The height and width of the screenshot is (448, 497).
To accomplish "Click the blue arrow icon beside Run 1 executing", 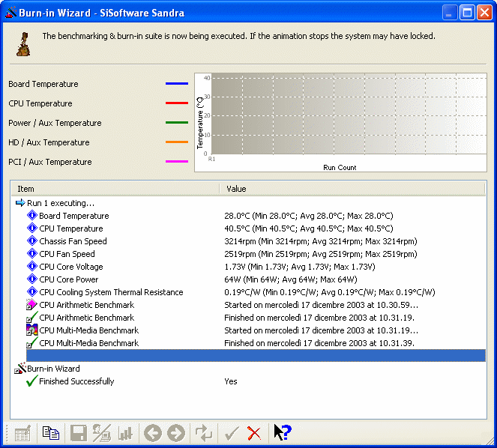I will point(20,203).
